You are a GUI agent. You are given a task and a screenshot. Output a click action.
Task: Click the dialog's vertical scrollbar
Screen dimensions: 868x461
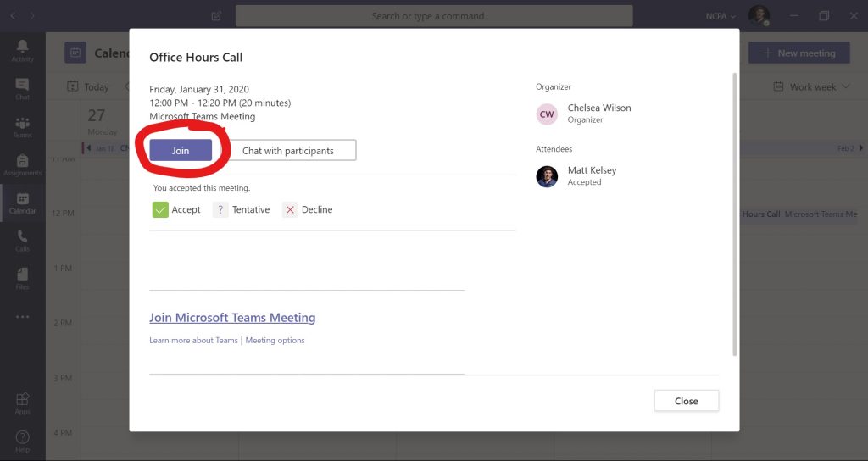[x=735, y=214]
